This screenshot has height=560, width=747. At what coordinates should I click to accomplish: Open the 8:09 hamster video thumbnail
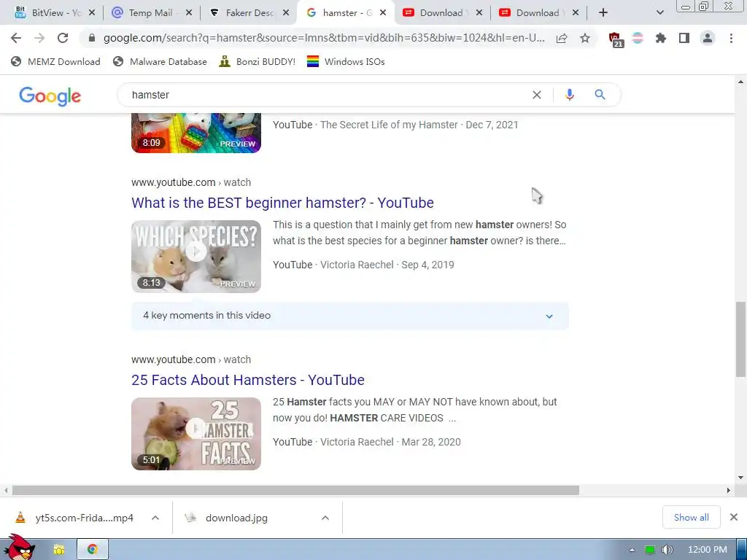click(196, 133)
